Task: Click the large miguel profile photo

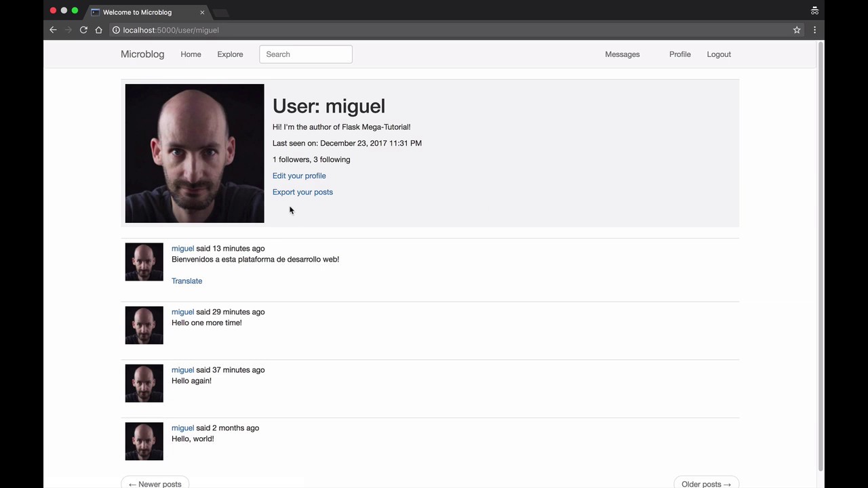Action: pos(195,153)
